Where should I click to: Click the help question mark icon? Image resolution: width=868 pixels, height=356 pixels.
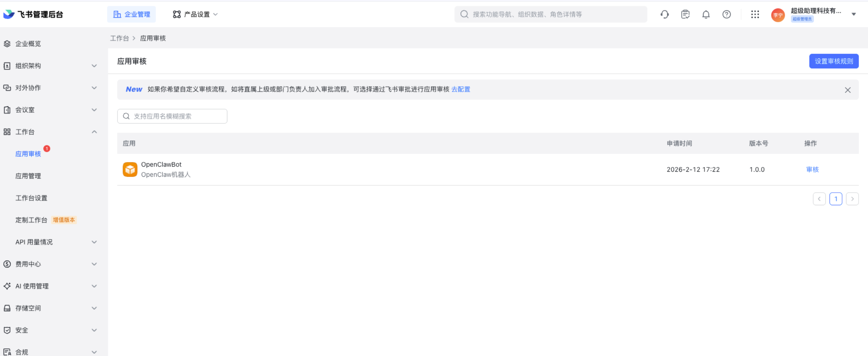[x=726, y=14]
